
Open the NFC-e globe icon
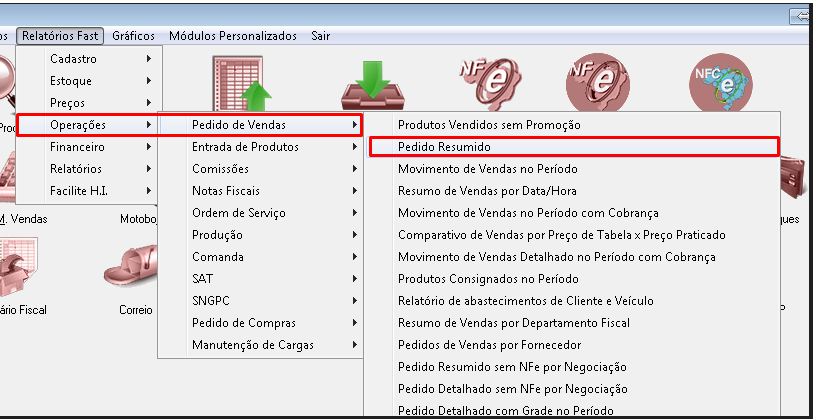[721, 84]
